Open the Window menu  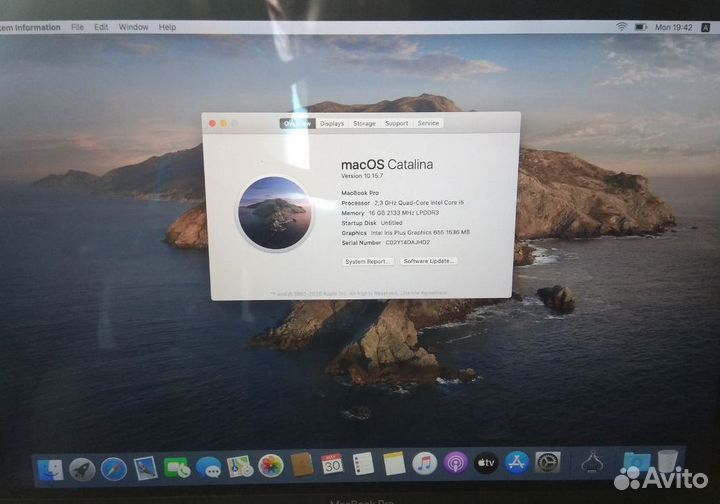134,28
